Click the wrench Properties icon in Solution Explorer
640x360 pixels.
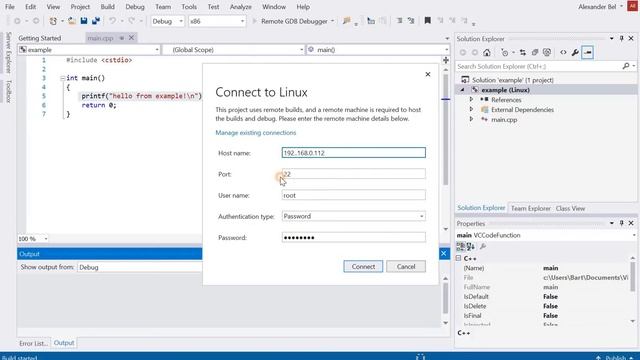pyautogui.click(x=575, y=52)
